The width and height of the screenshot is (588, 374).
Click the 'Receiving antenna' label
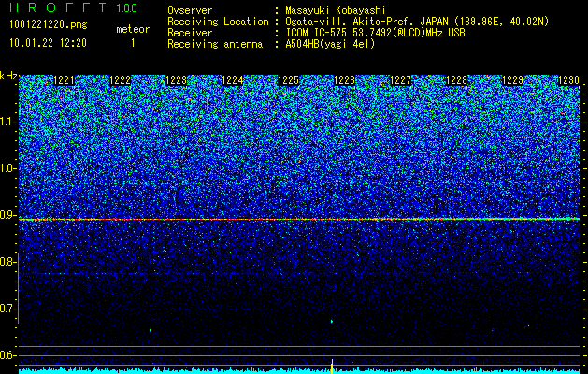click(x=215, y=44)
